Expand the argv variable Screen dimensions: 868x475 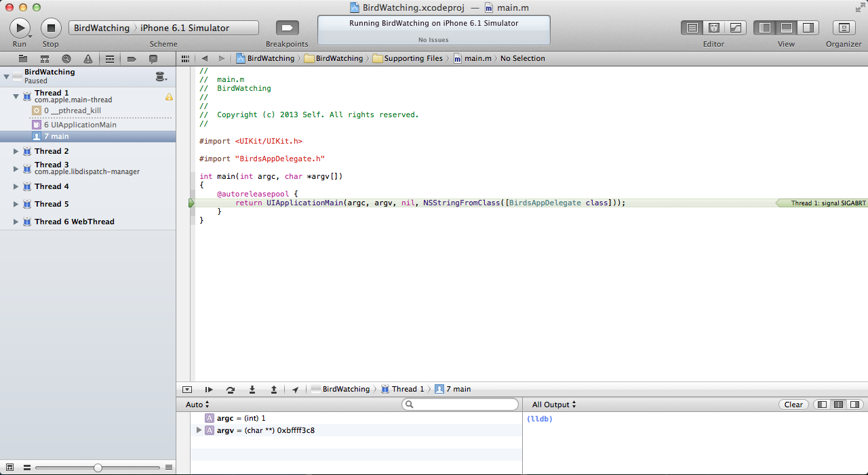(x=199, y=430)
